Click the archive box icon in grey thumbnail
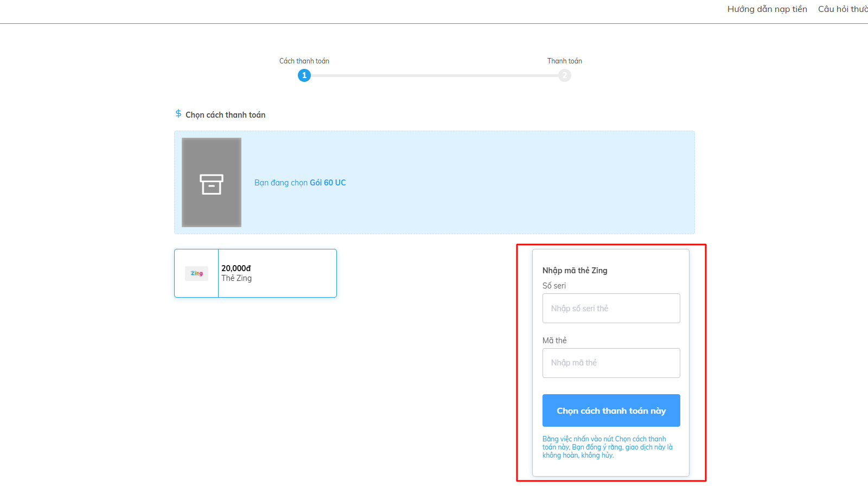This screenshot has height=488, width=868. pyautogui.click(x=212, y=184)
